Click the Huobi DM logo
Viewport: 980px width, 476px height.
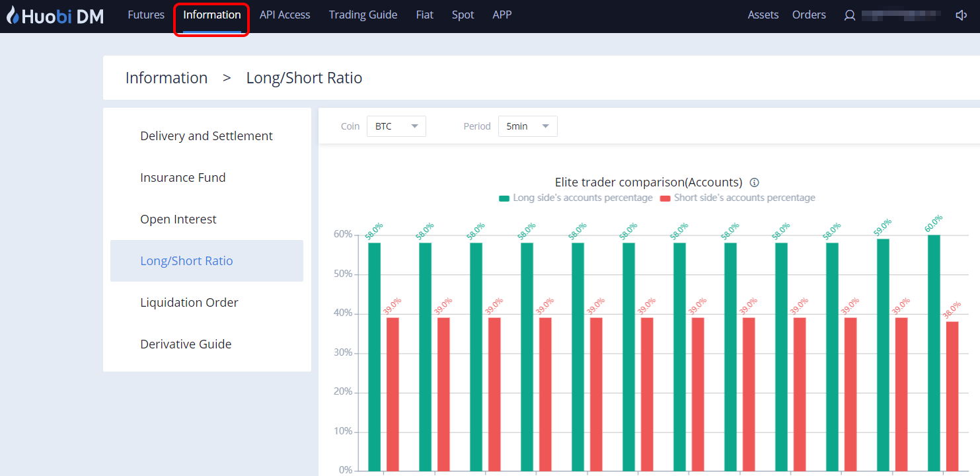click(x=55, y=16)
